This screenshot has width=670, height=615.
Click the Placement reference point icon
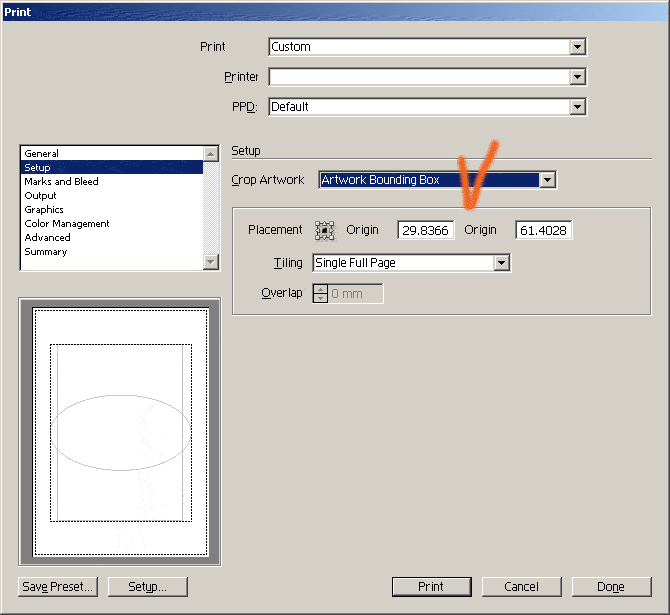pyautogui.click(x=324, y=230)
